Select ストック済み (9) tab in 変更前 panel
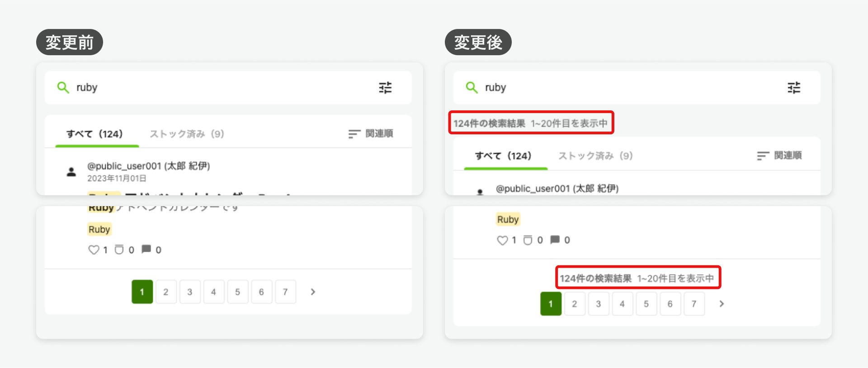 pos(187,134)
